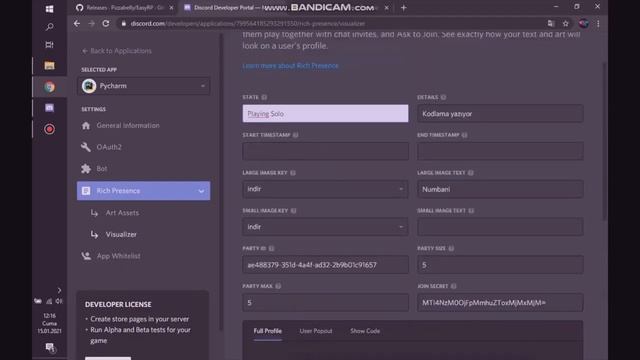
Task: Open the Windows Start menu
Action: pyautogui.click(x=49, y=9)
